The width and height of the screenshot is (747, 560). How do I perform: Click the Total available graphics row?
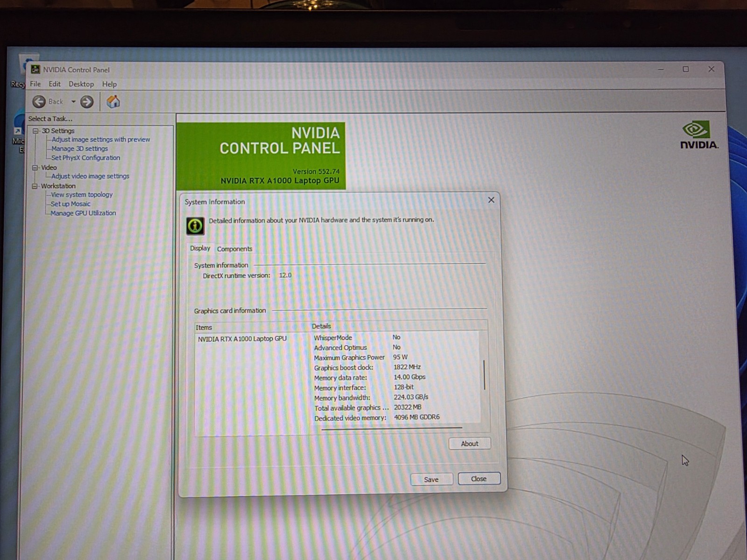coord(367,408)
